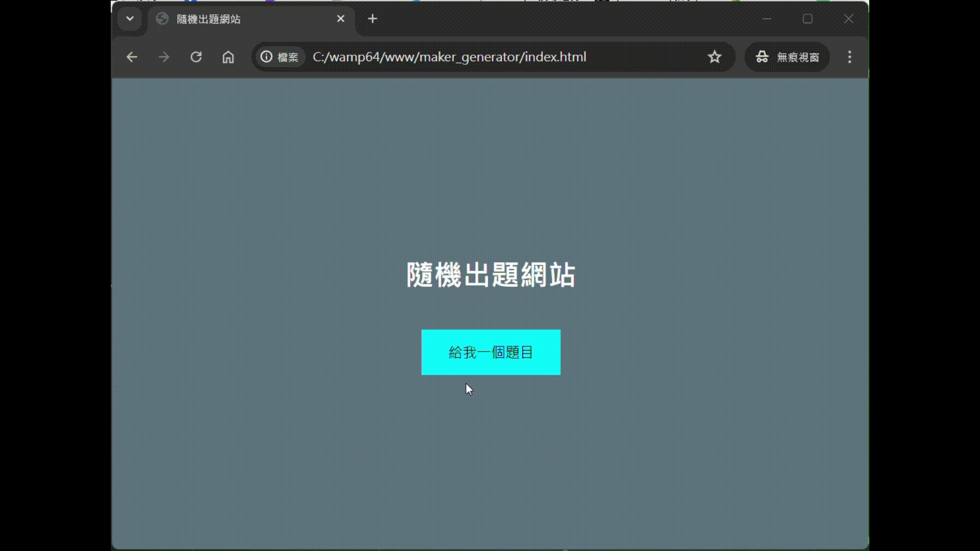Open the tab search dropdown arrow
Image resolution: width=980 pixels, height=551 pixels.
tap(130, 19)
